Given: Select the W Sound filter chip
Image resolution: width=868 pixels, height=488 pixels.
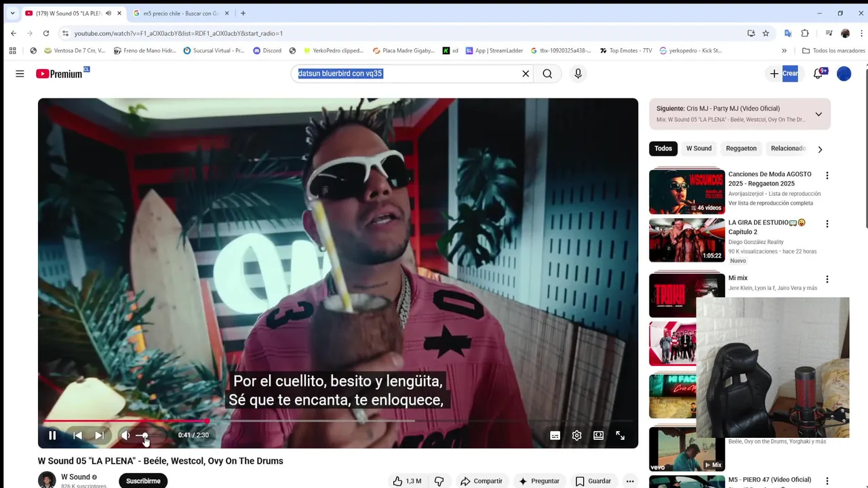Looking at the screenshot, I should (698, 148).
